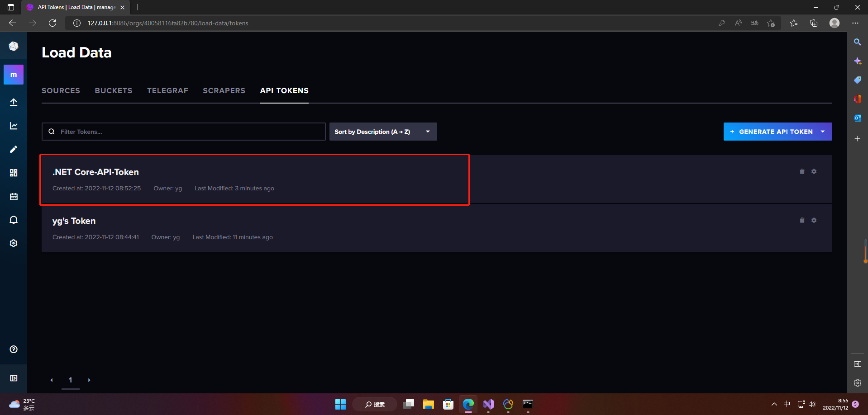868x415 pixels.
Task: Open the .NET Core-API-Token link
Action: click(95, 172)
